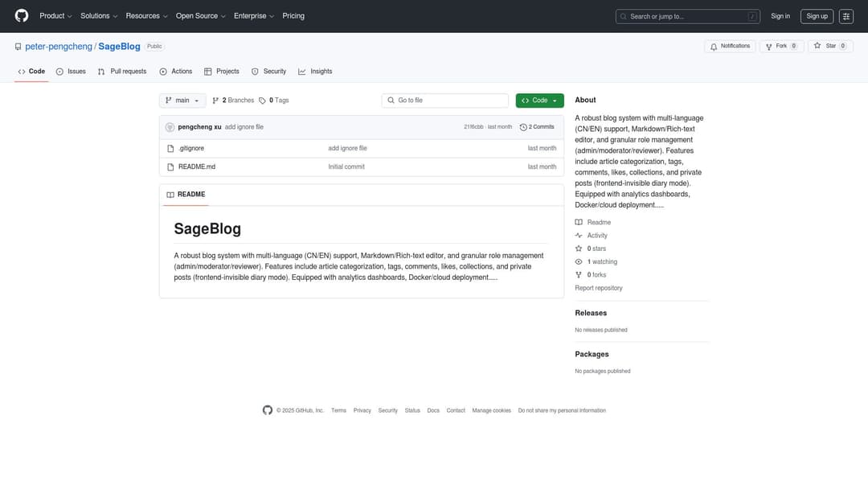The height and width of the screenshot is (489, 868).
Task: Click the repository icon beside peter-pengcheng
Action: (x=18, y=47)
